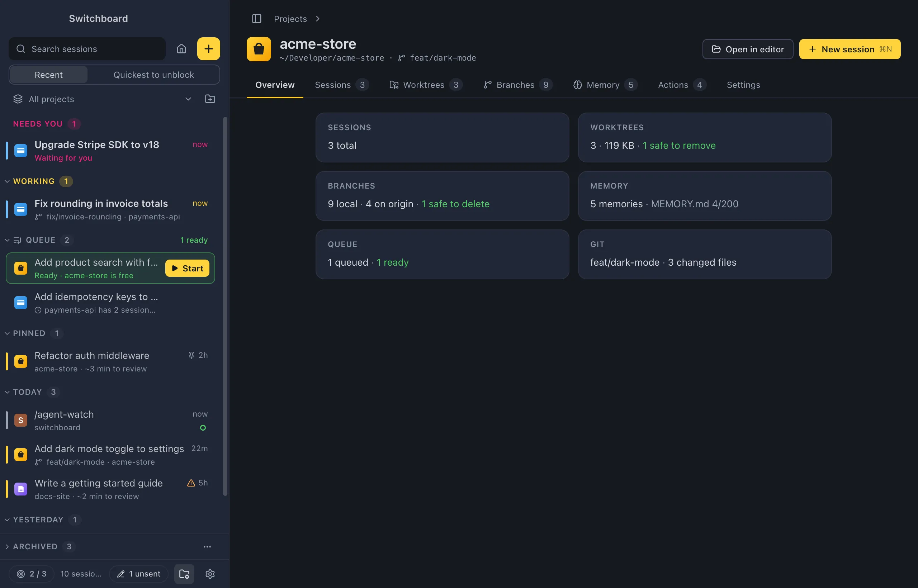Click the add project folder icon

tap(210, 99)
